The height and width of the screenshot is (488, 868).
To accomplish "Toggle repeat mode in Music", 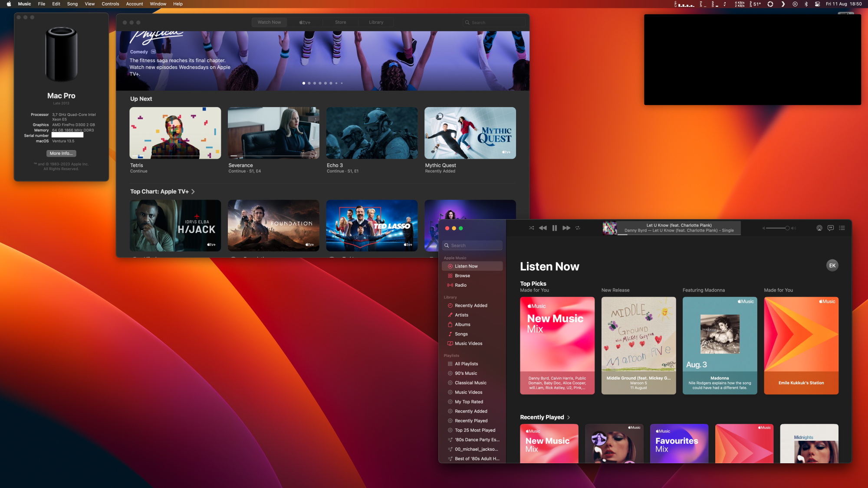I will [x=578, y=228].
